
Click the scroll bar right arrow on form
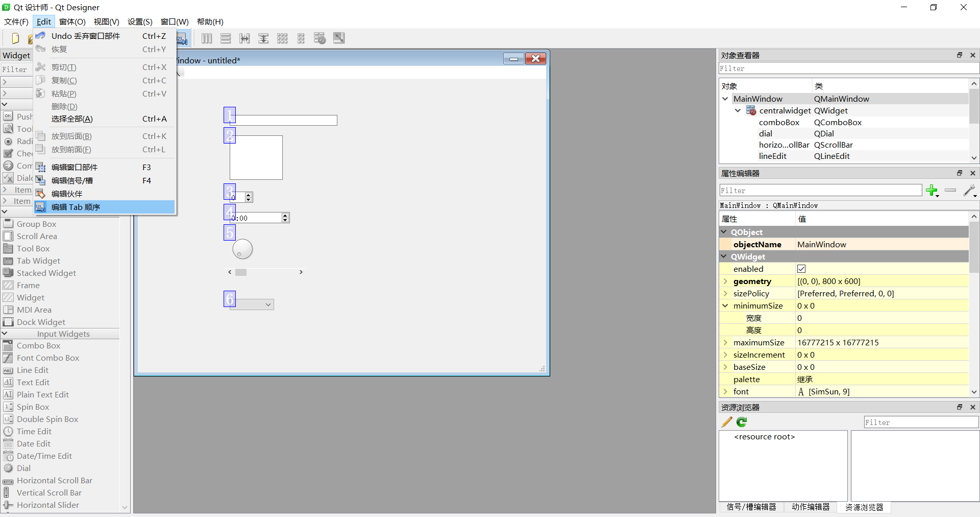coord(301,272)
